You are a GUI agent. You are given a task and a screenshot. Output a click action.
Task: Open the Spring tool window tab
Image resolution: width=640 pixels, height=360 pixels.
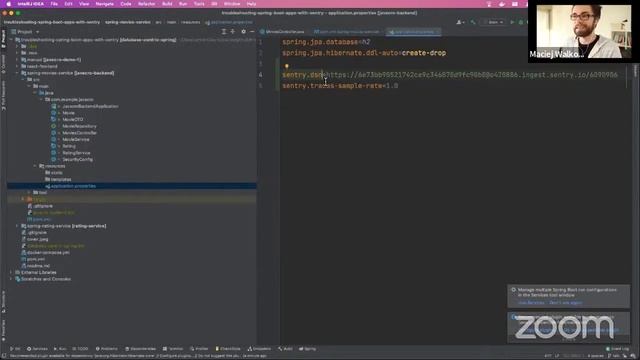(308, 349)
